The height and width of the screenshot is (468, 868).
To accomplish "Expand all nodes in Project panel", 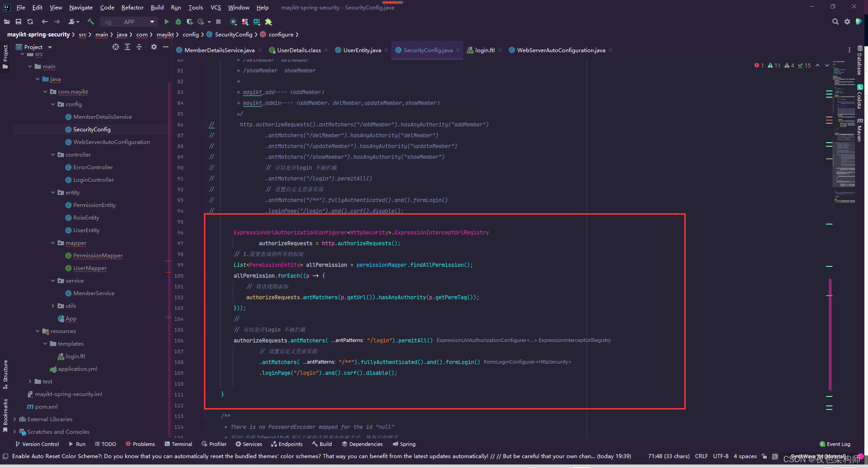I will point(127,47).
